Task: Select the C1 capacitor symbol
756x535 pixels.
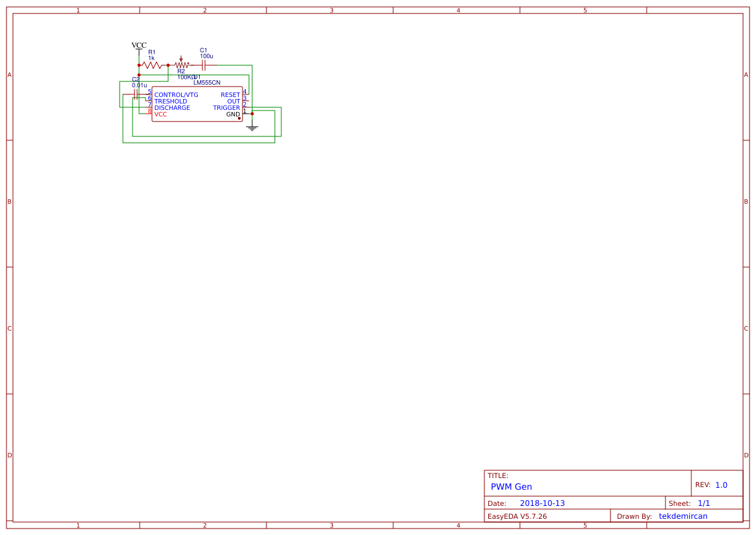Action: pyautogui.click(x=204, y=65)
